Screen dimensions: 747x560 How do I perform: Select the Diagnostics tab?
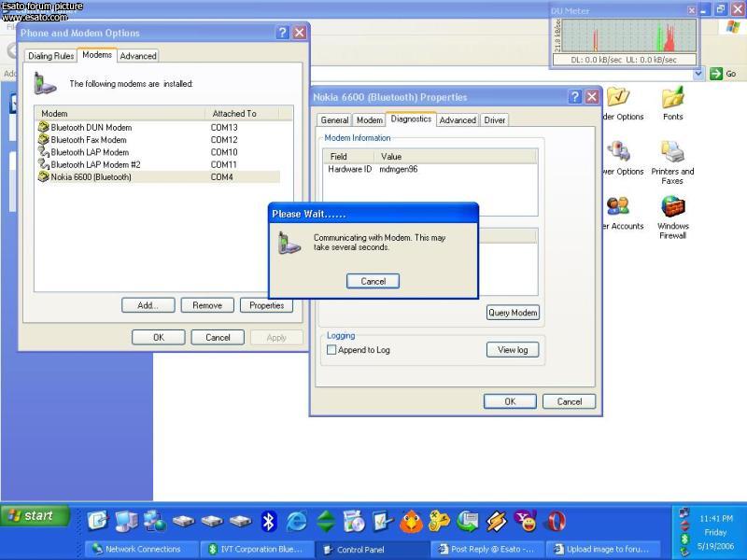coord(411,119)
